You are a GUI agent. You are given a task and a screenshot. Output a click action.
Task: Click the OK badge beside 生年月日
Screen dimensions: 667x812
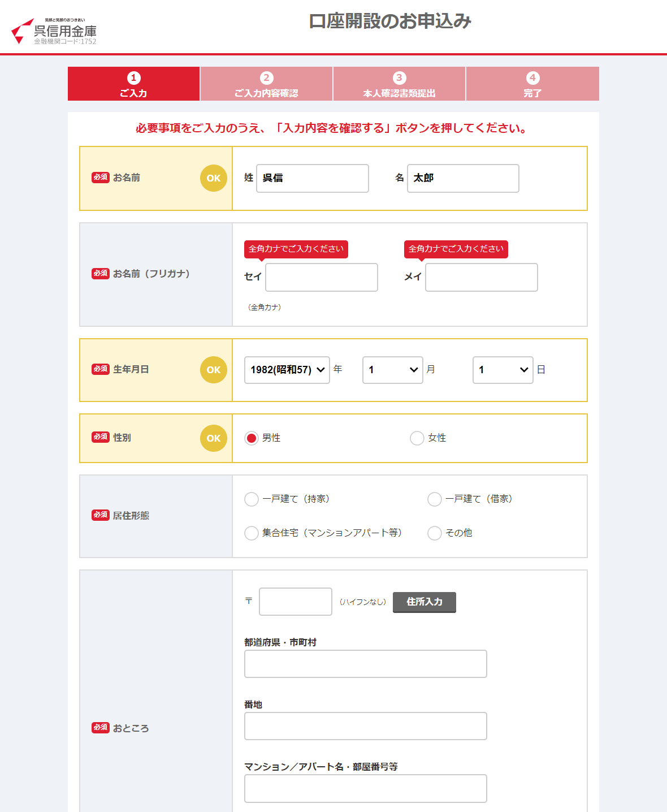coord(214,370)
